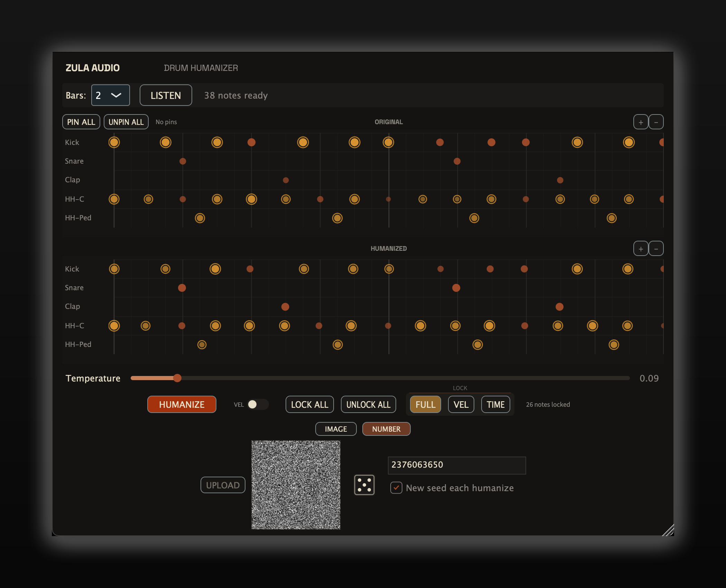The image size is (726, 588).
Task: Select the first Kick note in Humanized
Action: [x=114, y=269]
